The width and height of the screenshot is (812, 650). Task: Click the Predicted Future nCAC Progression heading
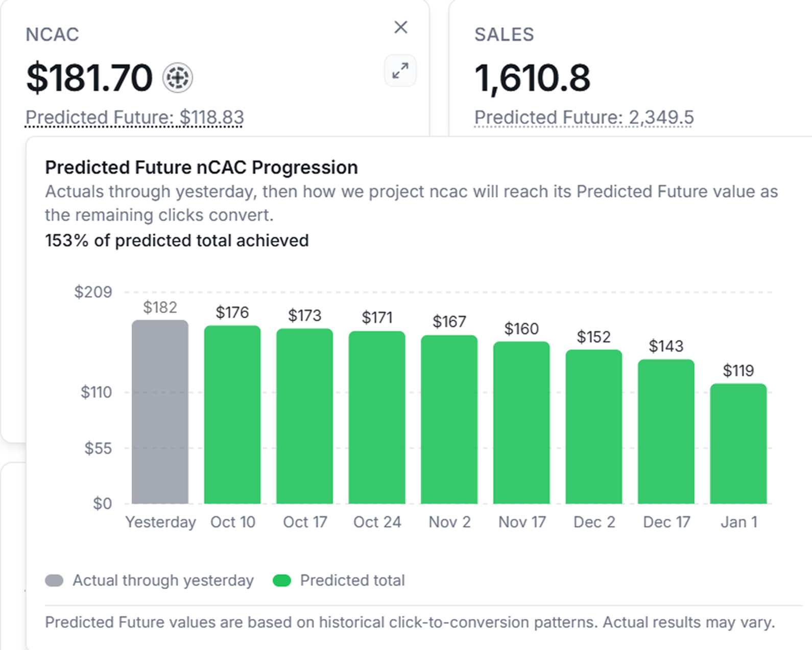point(201,168)
